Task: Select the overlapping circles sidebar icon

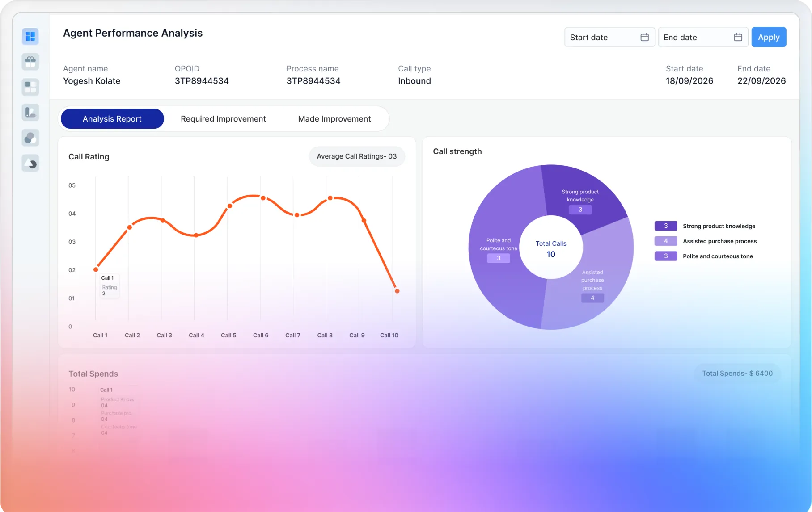Action: coord(30,138)
